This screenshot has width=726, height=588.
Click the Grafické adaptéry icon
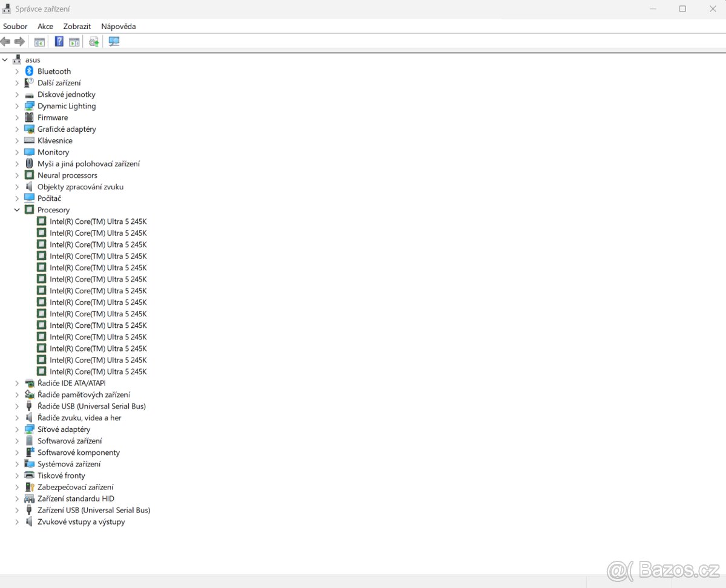29,129
